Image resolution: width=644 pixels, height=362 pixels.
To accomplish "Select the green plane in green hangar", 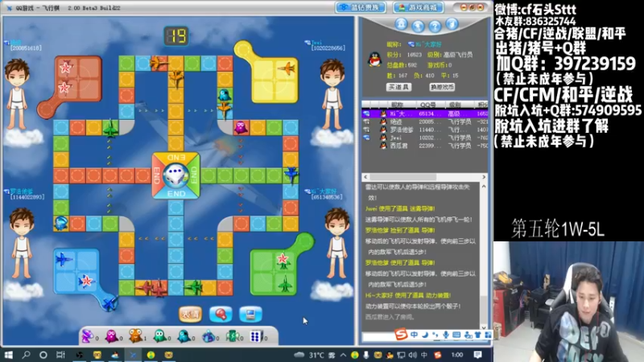I will [285, 283].
